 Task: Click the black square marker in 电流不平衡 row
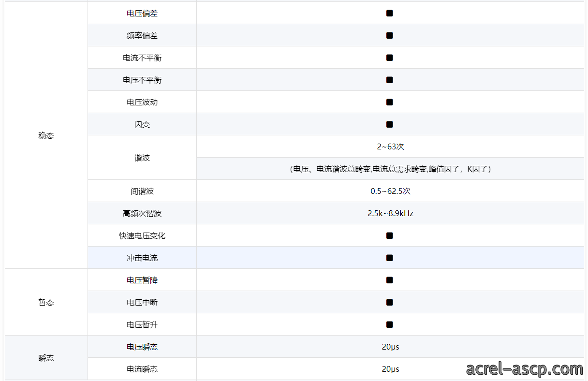389,58
